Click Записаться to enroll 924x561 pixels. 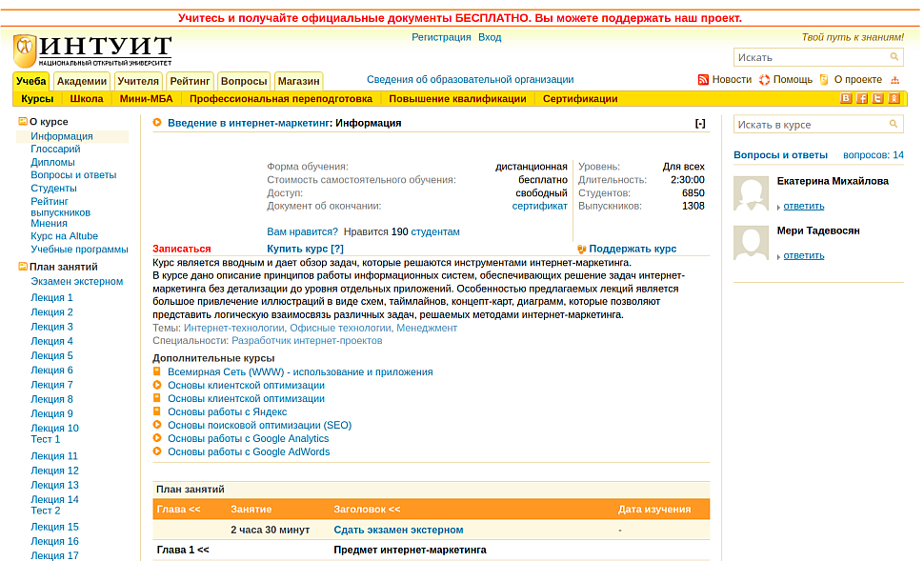(x=182, y=249)
